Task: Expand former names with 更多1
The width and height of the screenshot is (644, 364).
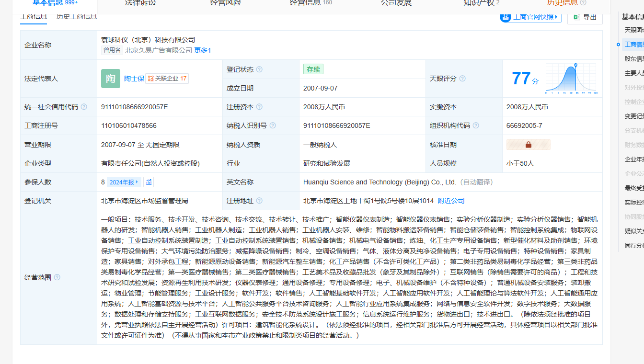Action: pos(202,50)
